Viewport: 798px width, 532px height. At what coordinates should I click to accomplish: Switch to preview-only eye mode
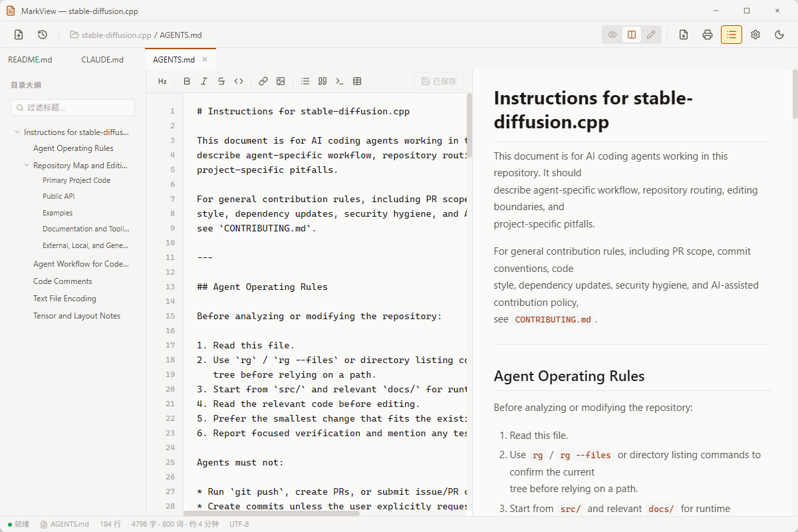coord(612,35)
